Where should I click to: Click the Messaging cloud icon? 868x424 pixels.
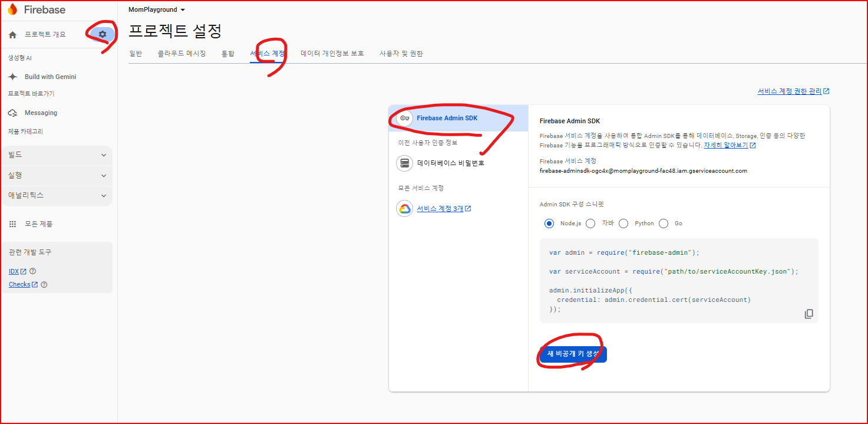(x=12, y=113)
